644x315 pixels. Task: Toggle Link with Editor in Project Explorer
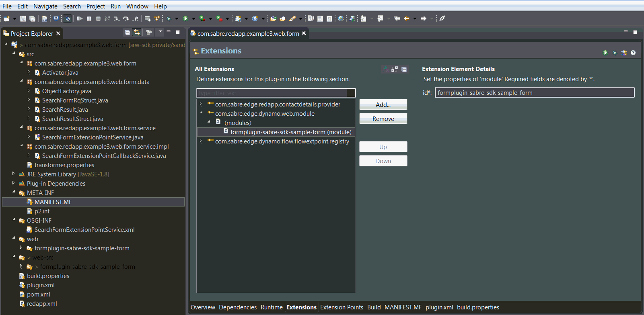[x=137, y=32]
